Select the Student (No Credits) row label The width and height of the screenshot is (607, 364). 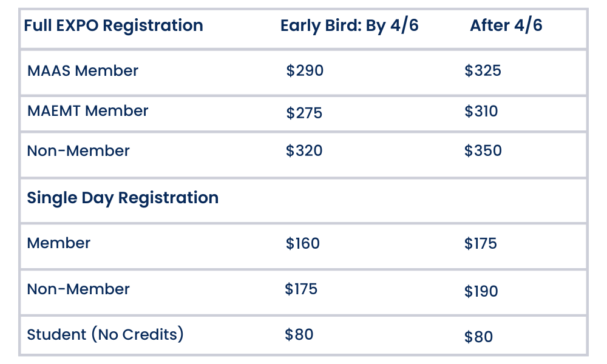105,334
